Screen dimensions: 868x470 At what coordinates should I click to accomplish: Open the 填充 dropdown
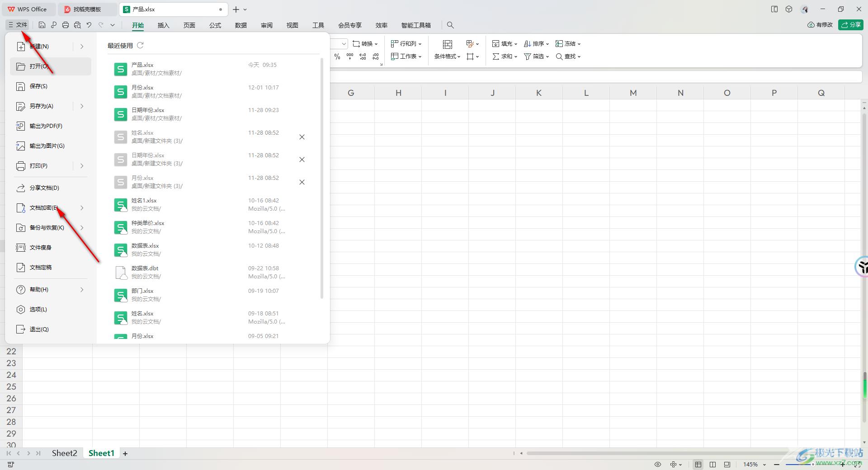[505, 44]
